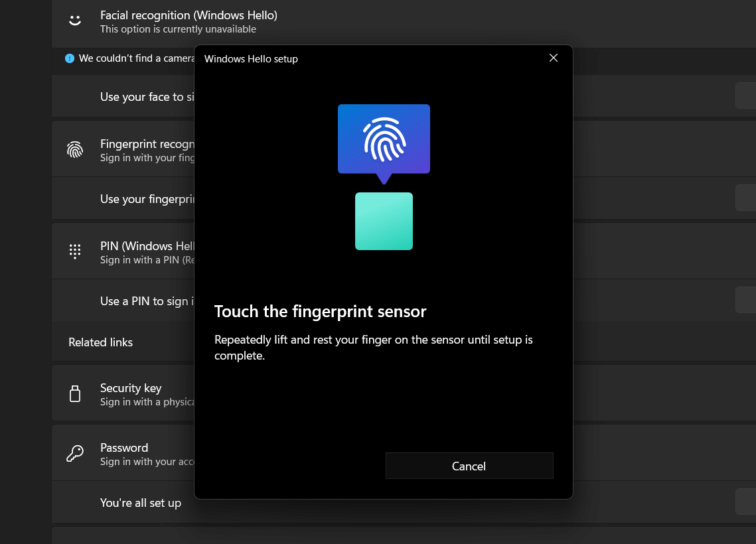Viewport: 756px width, 544px height.
Task: Click the button beside "Use a PIN" row
Action: click(x=745, y=301)
